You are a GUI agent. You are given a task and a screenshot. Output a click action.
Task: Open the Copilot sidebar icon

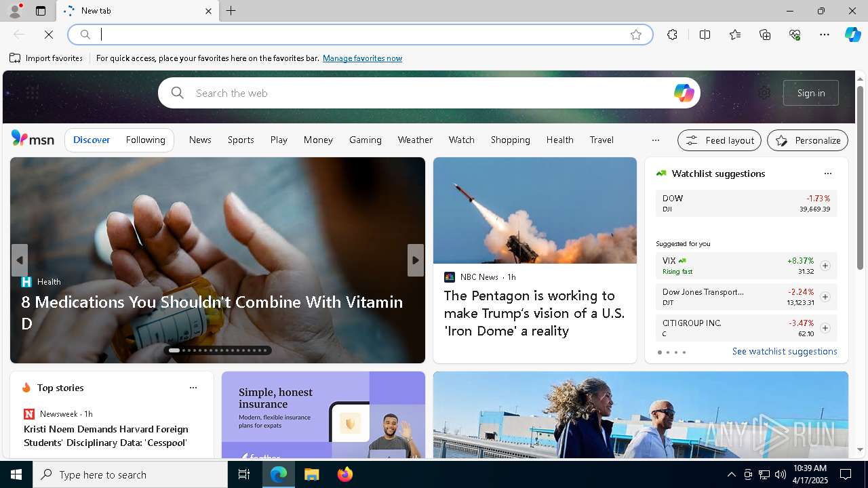click(x=852, y=35)
